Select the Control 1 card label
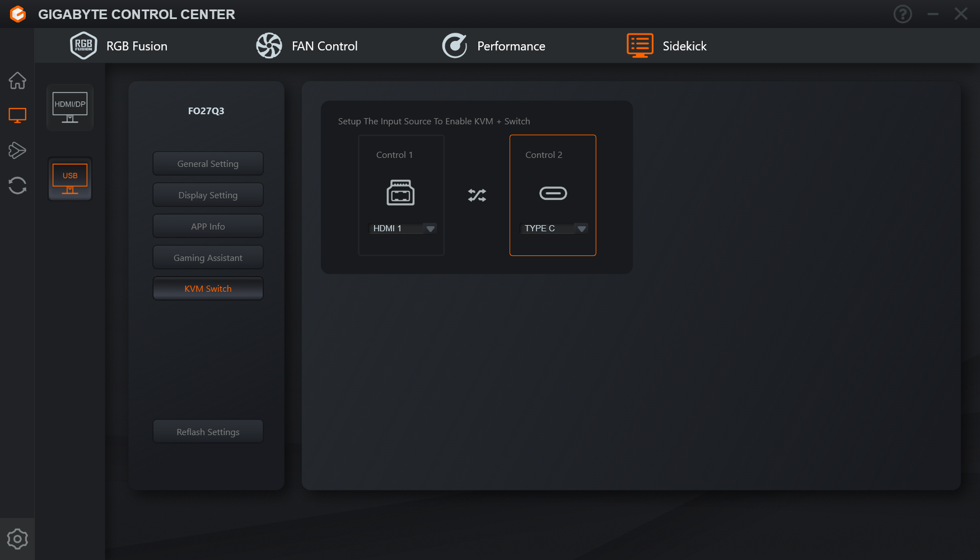980x560 pixels. 394,155
